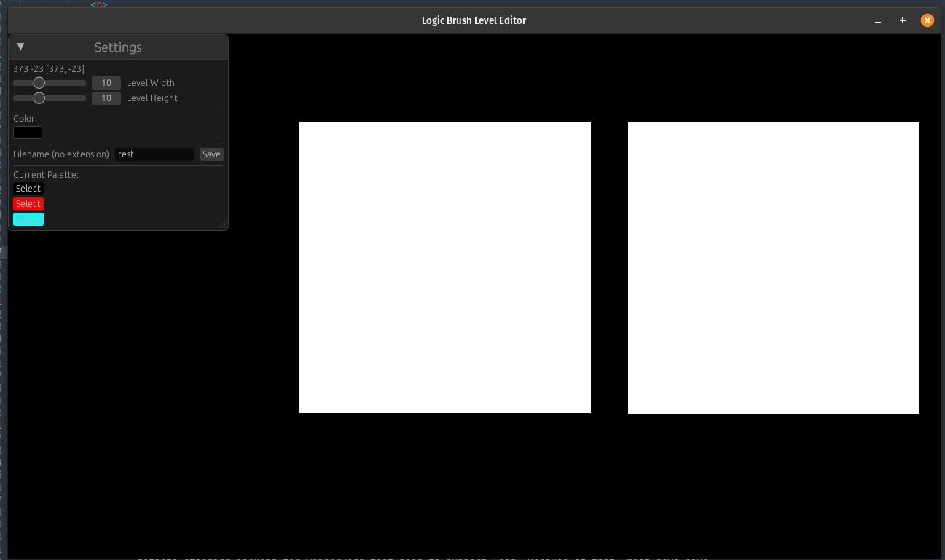This screenshot has width=945, height=560.
Task: Click the Logic Brush Level Editor title
Action: (474, 20)
